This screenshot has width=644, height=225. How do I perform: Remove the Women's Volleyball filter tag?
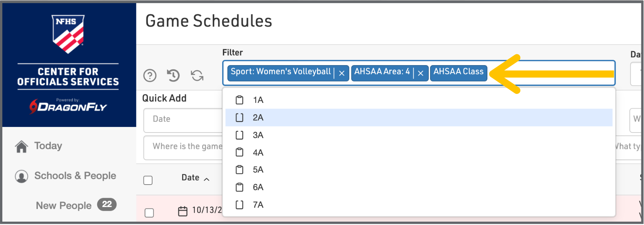click(x=342, y=73)
